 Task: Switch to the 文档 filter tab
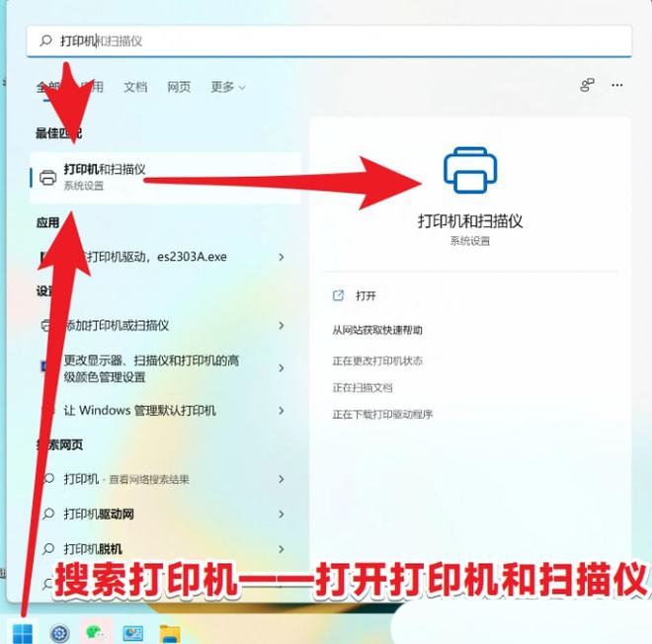135,87
